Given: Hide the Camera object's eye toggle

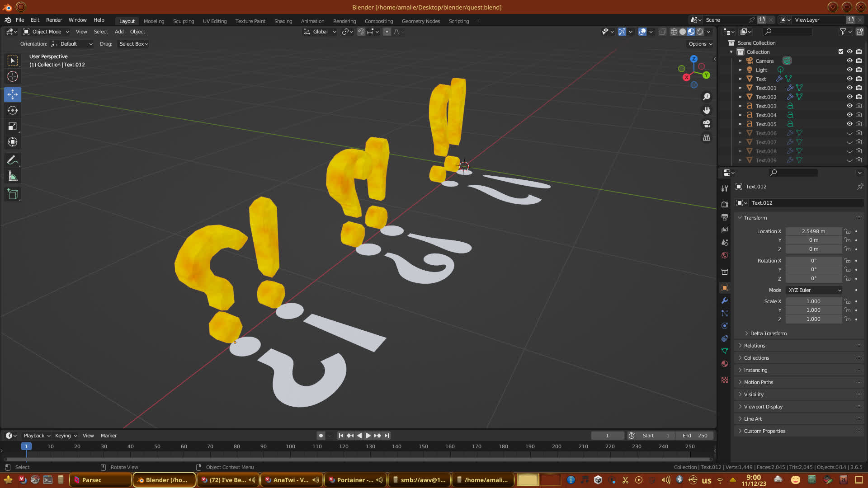Looking at the screenshot, I should point(849,61).
